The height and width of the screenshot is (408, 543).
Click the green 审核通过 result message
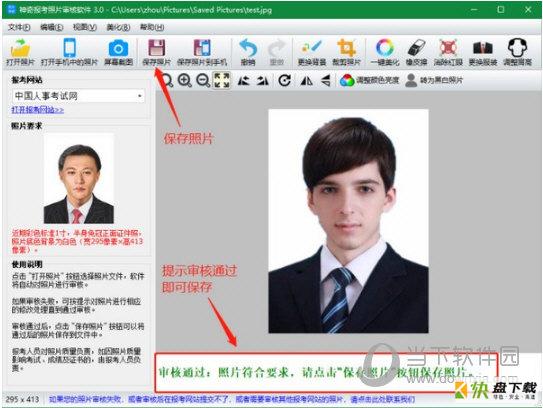[x=315, y=372]
